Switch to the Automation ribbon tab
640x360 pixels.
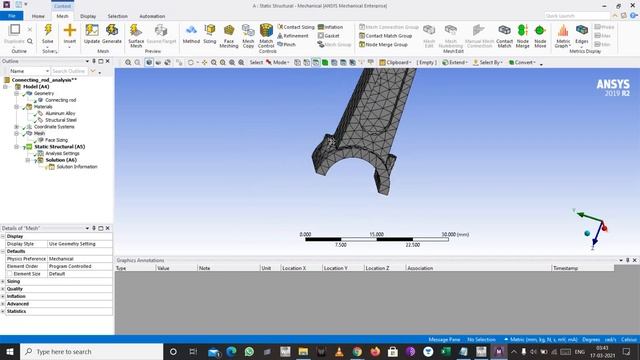(x=152, y=16)
